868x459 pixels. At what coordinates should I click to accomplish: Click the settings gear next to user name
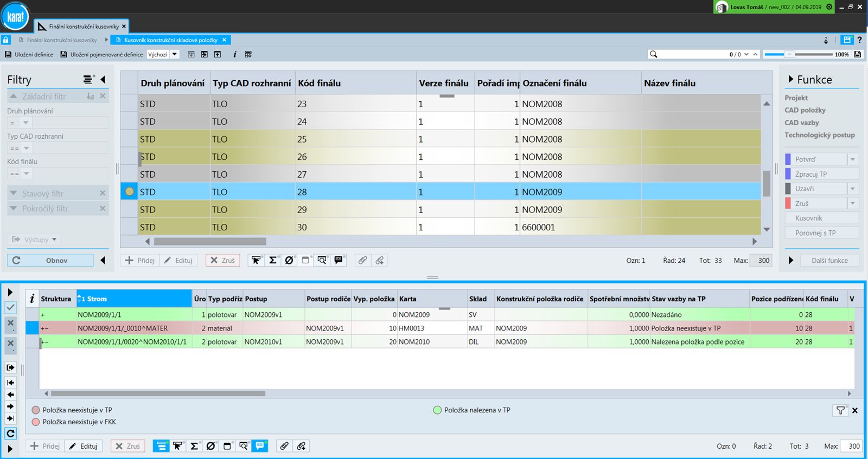[x=829, y=7]
